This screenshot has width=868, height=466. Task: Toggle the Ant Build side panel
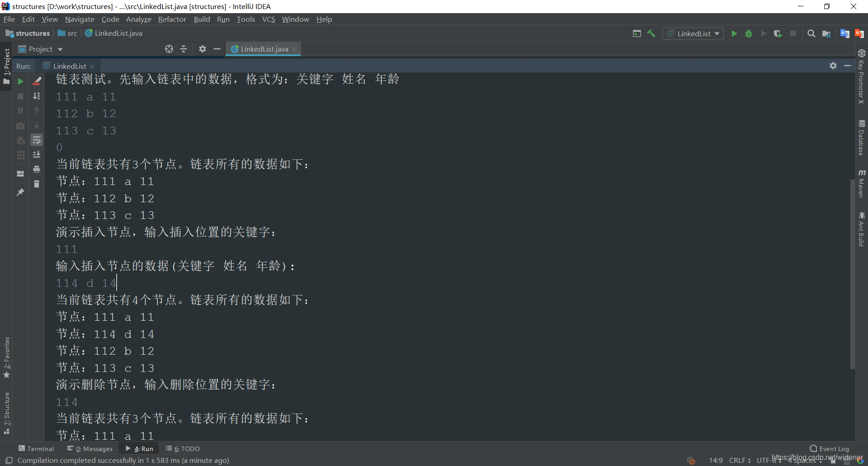861,229
